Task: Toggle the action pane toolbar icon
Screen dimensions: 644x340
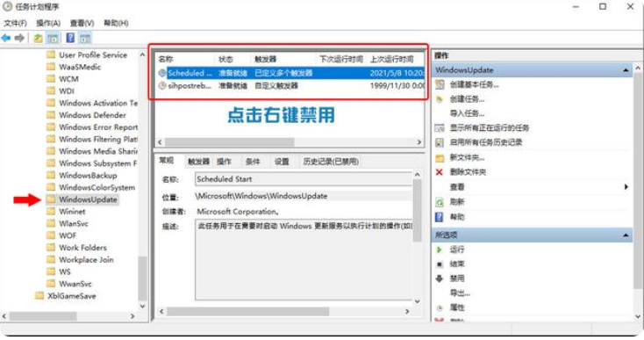Action: (84, 39)
